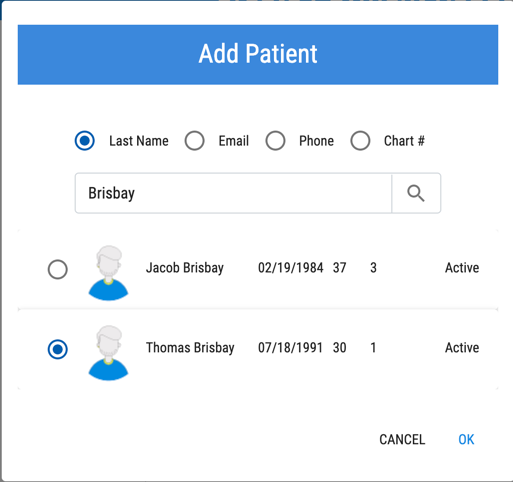Screen dimensions: 513x482
Task: Click the Add Patient header title
Action: tap(258, 54)
